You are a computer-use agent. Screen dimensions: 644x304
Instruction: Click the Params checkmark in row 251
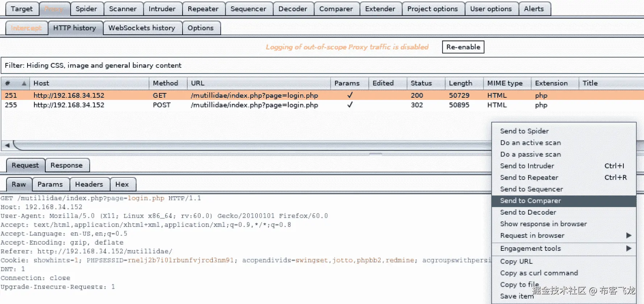click(x=350, y=95)
